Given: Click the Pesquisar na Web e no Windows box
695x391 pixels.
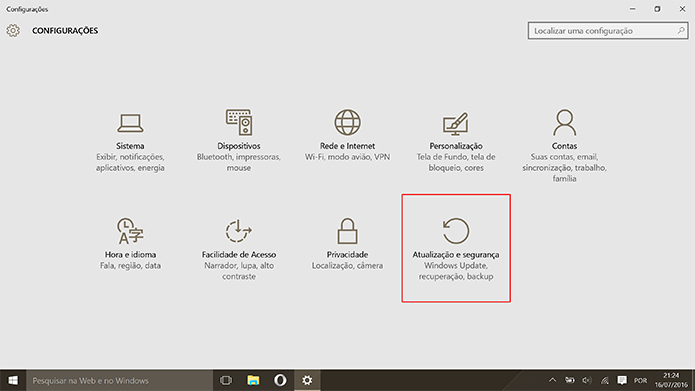Looking at the screenshot, I should [x=120, y=380].
